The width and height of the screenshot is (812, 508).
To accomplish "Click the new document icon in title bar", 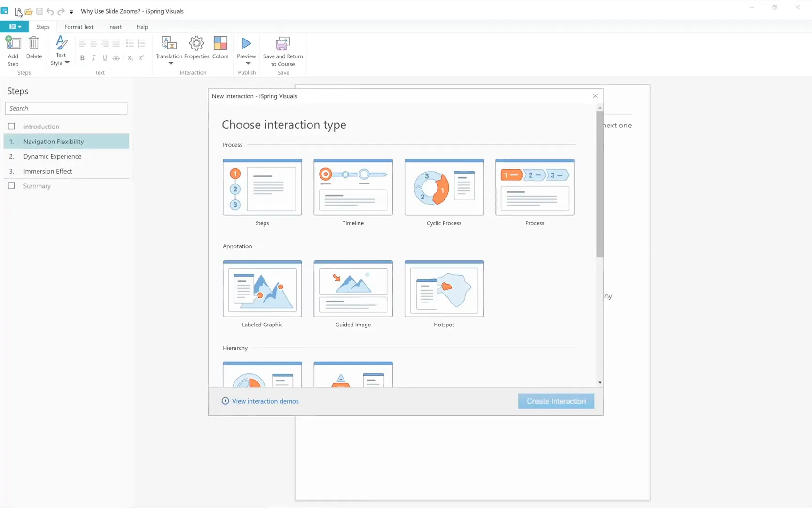I will pos(18,11).
